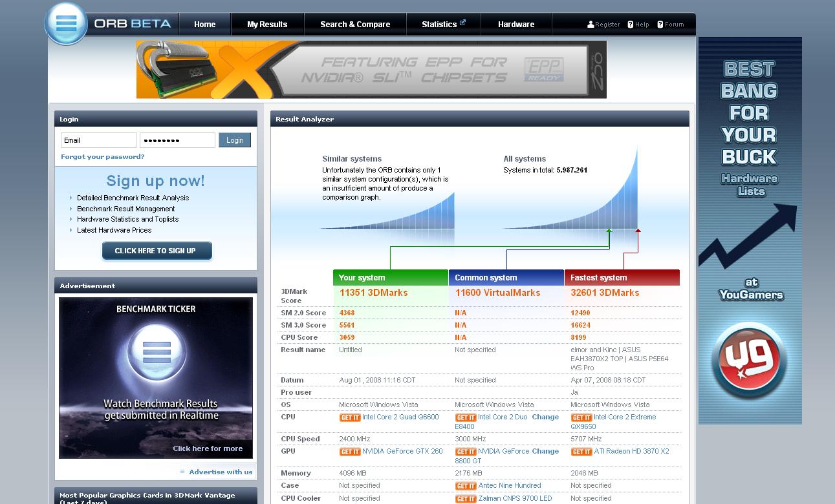Click the Register link
The image size is (835, 504).
pos(607,25)
